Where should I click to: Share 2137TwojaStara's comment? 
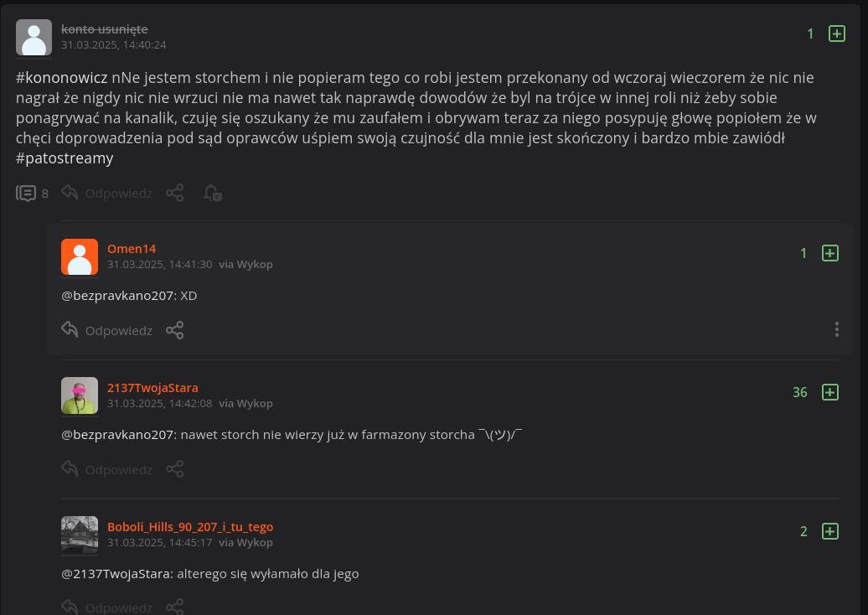click(x=174, y=469)
